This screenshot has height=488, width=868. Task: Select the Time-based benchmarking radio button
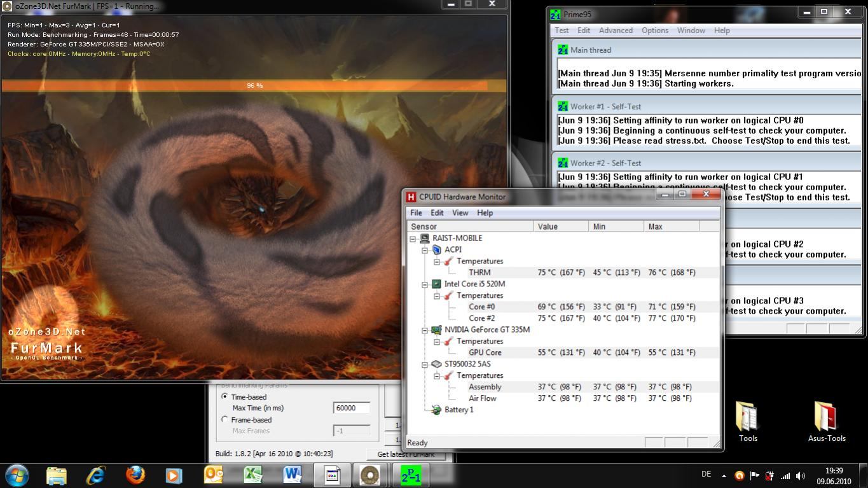pyautogui.click(x=224, y=396)
